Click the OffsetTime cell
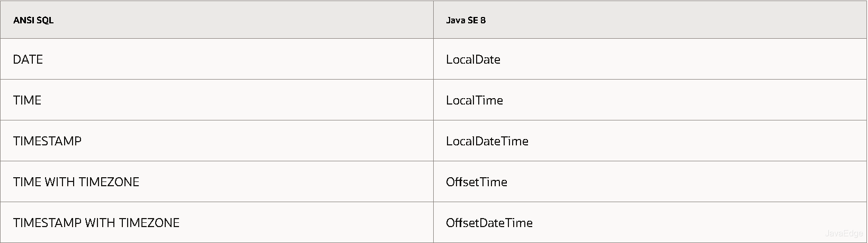868x243 pixels. coord(650,181)
